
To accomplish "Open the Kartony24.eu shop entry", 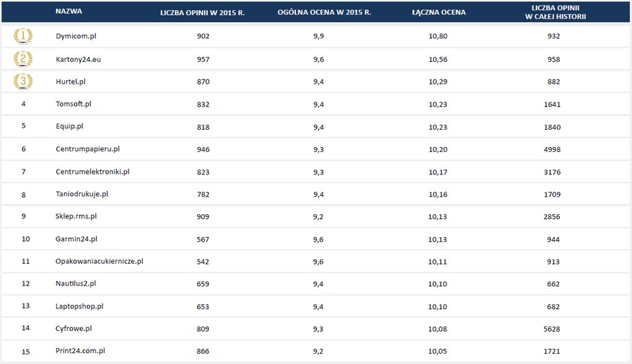I will pyautogui.click(x=78, y=59).
